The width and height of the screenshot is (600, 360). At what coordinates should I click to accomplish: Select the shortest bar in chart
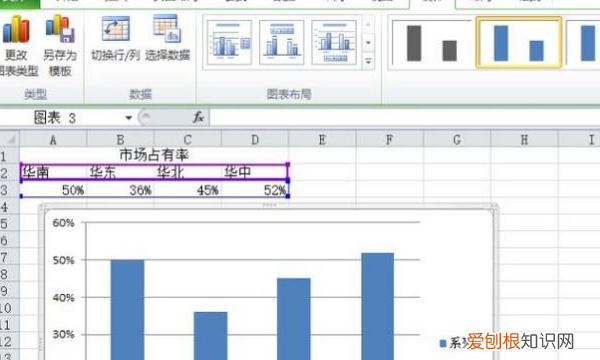[210, 336]
